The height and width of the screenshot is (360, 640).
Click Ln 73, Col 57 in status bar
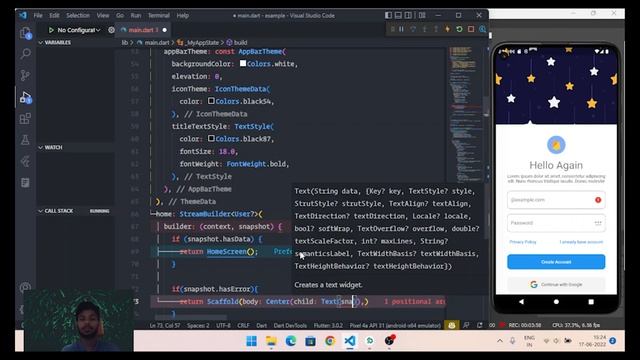pyautogui.click(x=165, y=325)
